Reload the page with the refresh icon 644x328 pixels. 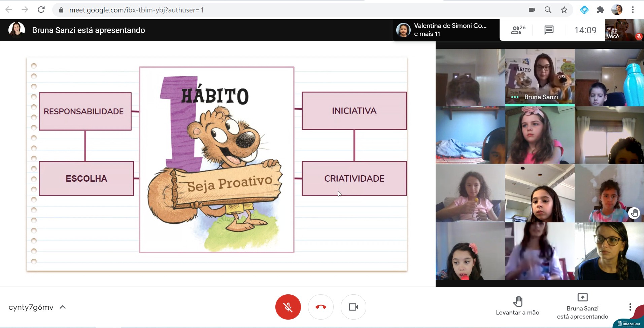41,10
